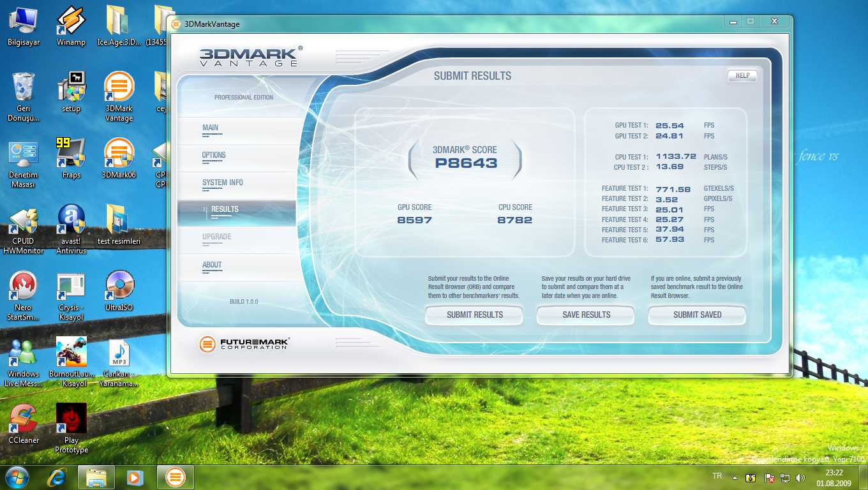This screenshot has height=490, width=868.
Task: Click the SUBMIT RESULTS button
Action: click(x=474, y=315)
